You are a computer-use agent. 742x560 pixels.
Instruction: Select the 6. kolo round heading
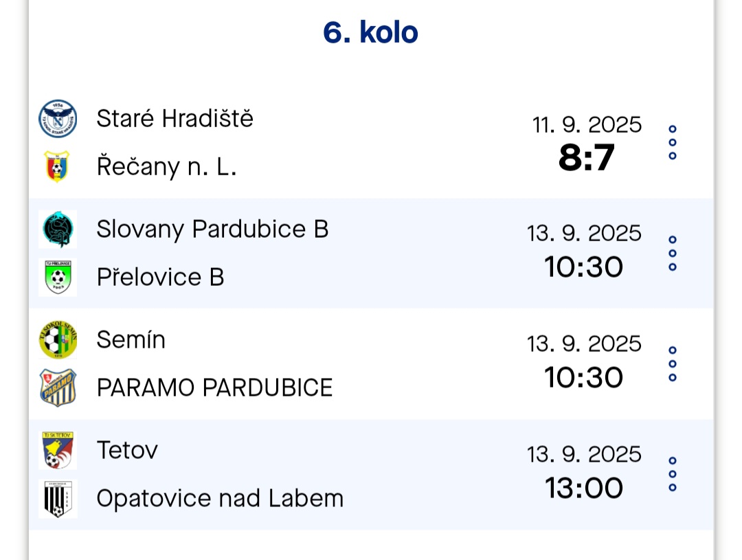pos(370,32)
